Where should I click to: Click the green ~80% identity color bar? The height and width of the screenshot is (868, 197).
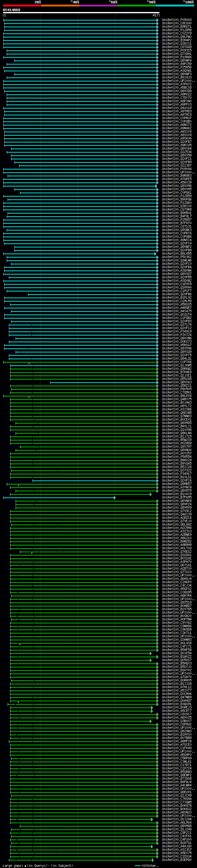click(x=137, y=6)
